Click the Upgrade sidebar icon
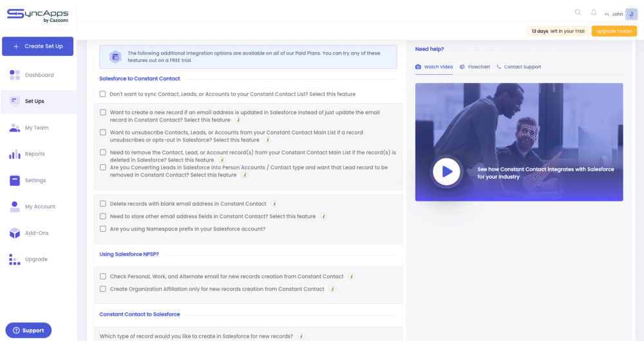This screenshot has width=644, height=349. pos(15,259)
